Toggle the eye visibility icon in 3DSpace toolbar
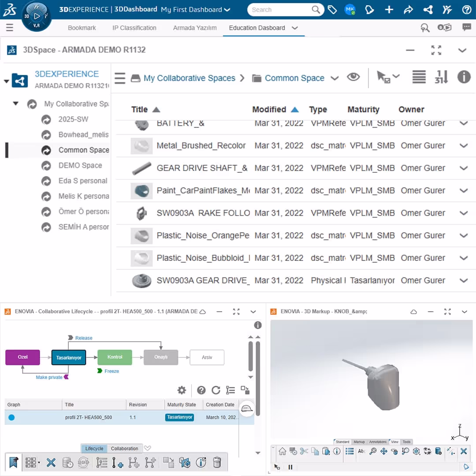 coord(353,77)
